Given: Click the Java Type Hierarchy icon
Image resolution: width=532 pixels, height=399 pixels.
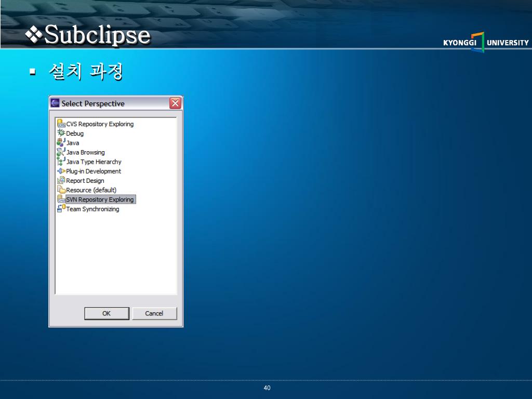Looking at the screenshot, I should pyautogui.click(x=61, y=162).
